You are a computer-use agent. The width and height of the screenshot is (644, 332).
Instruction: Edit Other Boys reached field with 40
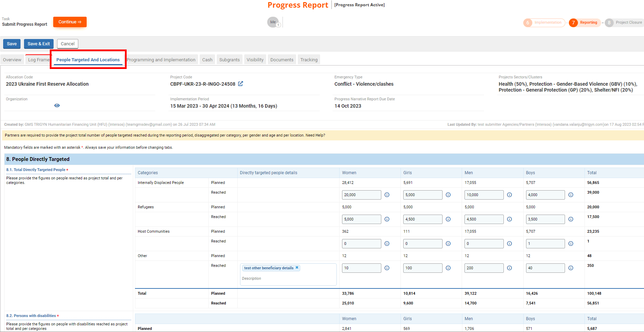(546, 268)
